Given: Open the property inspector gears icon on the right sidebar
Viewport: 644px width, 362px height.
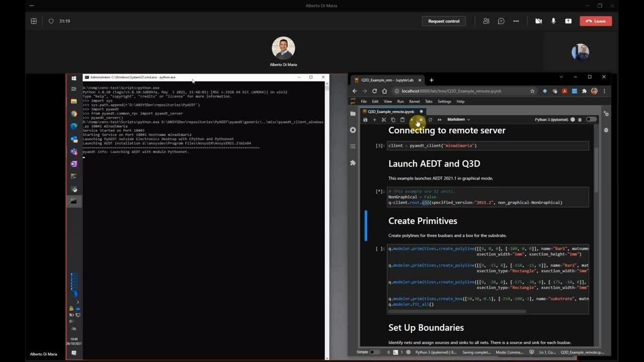Looking at the screenshot, I should tap(606, 114).
